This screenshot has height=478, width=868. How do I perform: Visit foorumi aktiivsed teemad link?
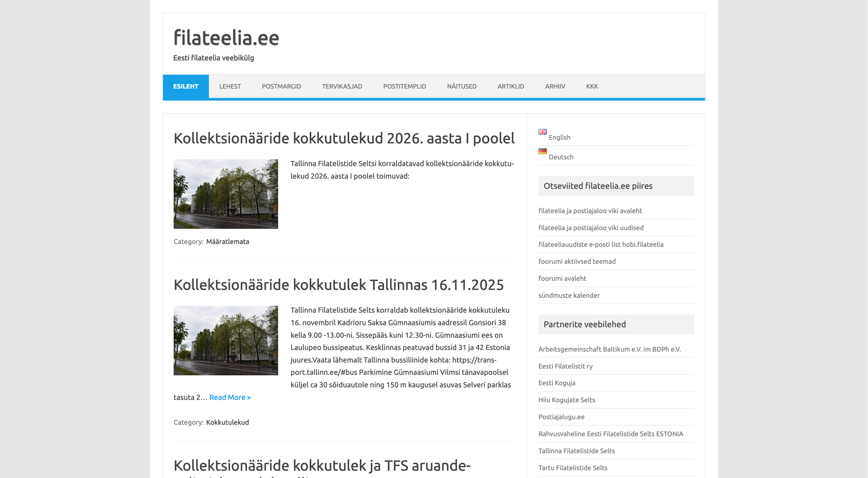pos(577,261)
